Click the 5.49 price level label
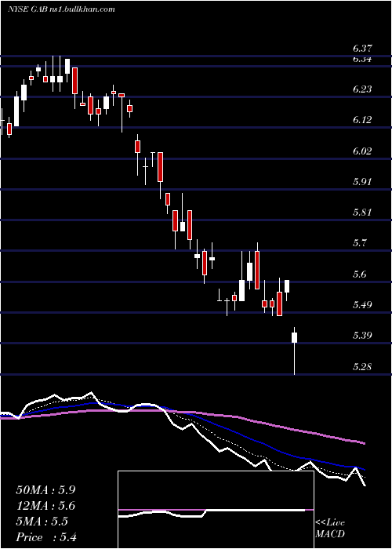The height and width of the screenshot is (549, 392). coord(362,305)
